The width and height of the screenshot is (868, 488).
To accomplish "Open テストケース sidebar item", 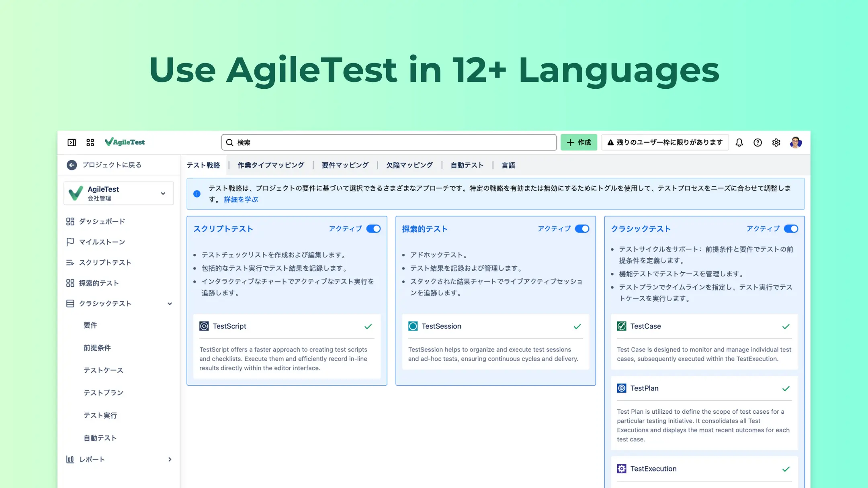I will pyautogui.click(x=103, y=370).
